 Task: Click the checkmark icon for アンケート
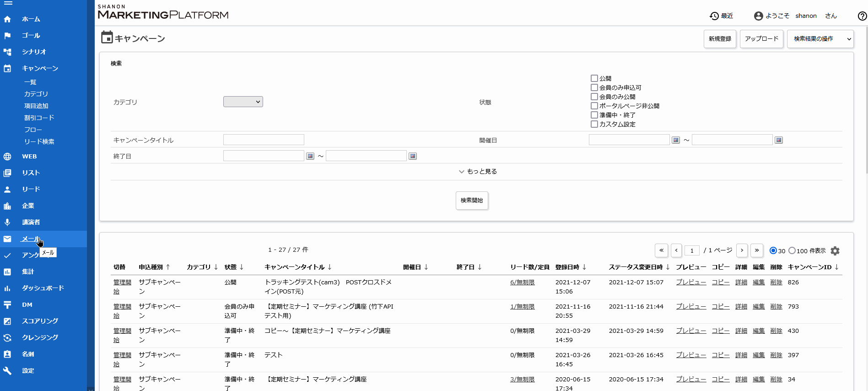tap(7, 255)
